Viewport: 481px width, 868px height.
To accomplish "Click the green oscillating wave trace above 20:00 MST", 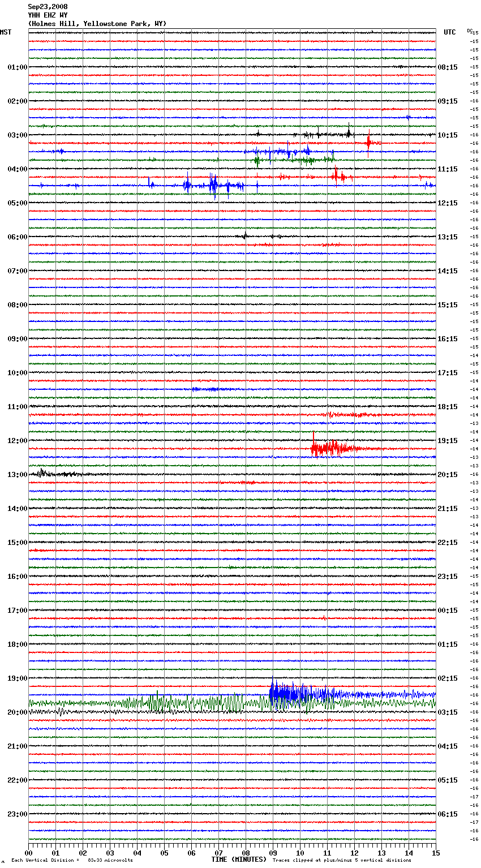I will tap(232, 703).
